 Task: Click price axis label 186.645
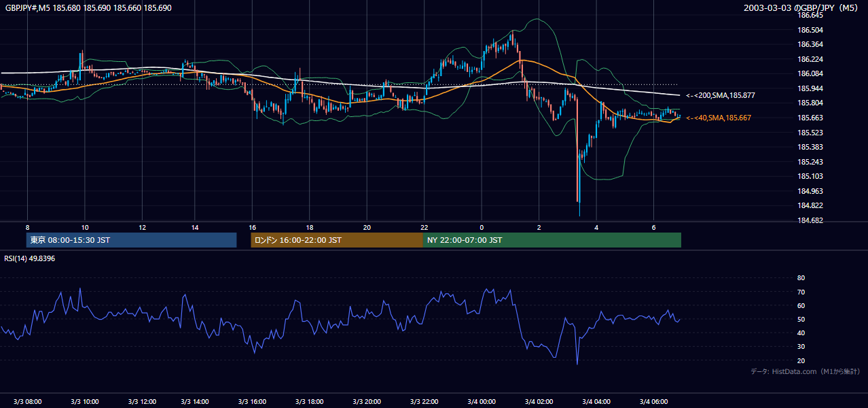pyautogui.click(x=810, y=15)
